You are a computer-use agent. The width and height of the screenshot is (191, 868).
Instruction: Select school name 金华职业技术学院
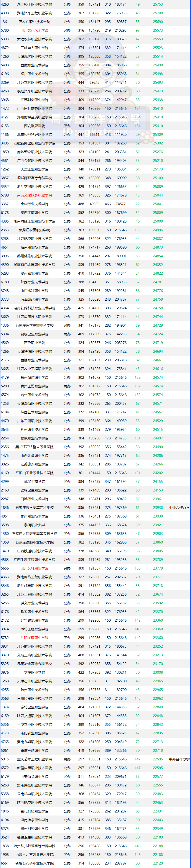coord(35,204)
